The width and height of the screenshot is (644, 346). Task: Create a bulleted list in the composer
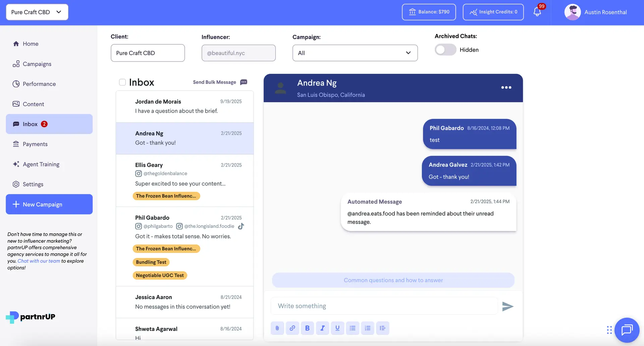(x=353, y=328)
